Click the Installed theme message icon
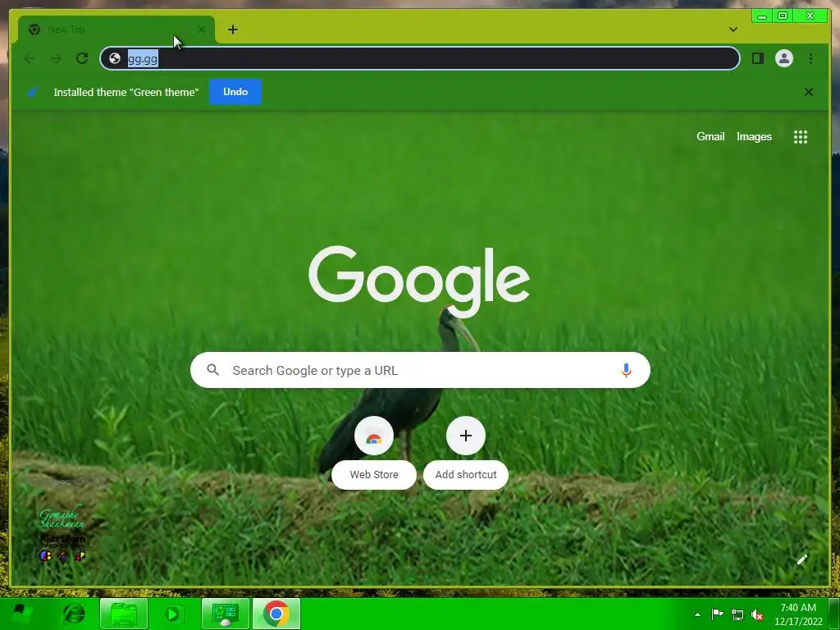840x630 pixels. tap(33, 92)
